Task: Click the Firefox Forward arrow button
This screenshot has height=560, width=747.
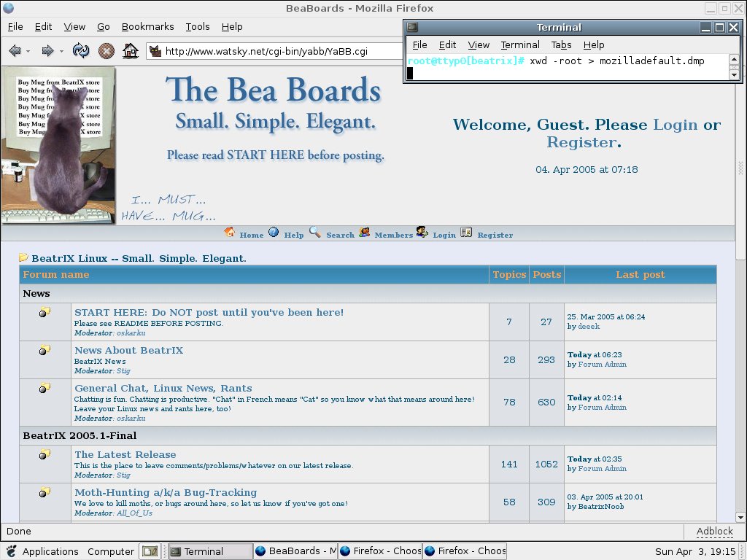Action: (x=47, y=50)
